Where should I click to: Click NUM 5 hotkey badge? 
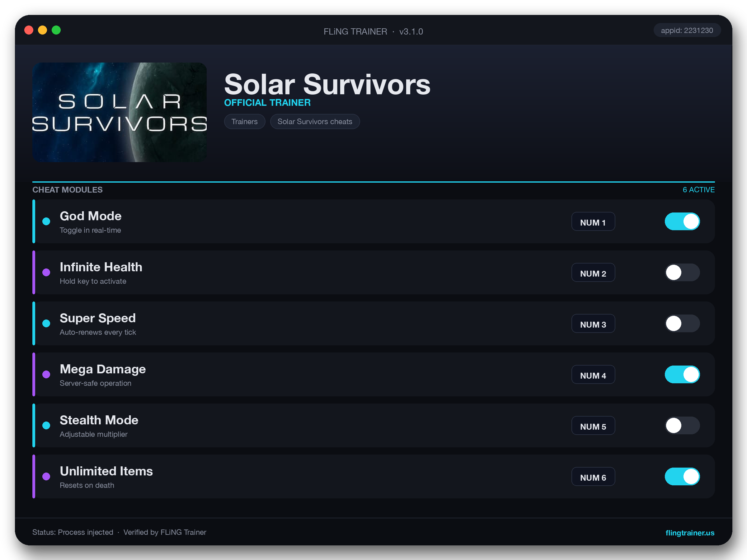pos(593,425)
